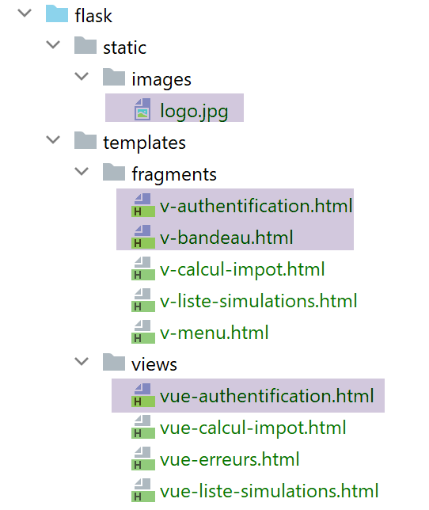
Task: Collapse the views folder chevron
Action: coord(82,362)
